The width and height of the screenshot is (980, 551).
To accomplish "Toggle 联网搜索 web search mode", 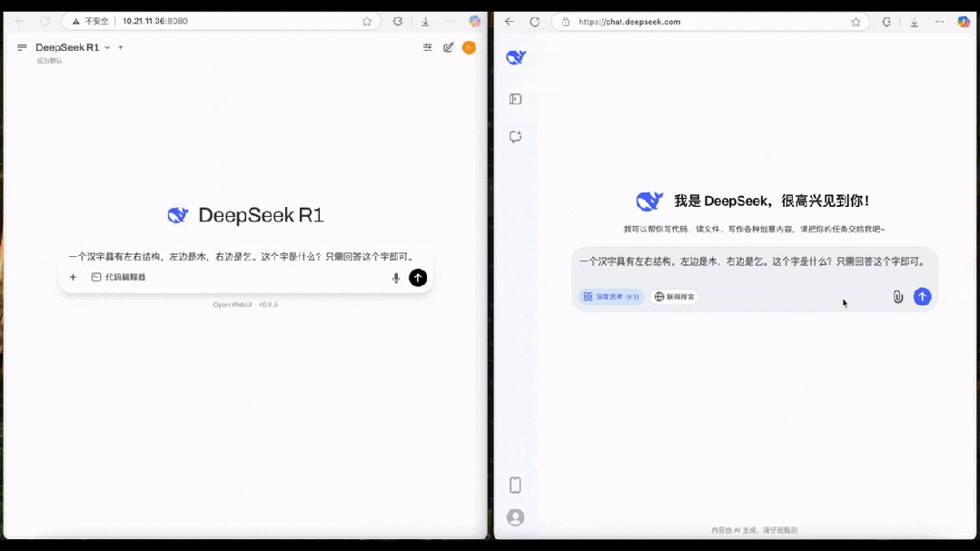I will tap(675, 297).
